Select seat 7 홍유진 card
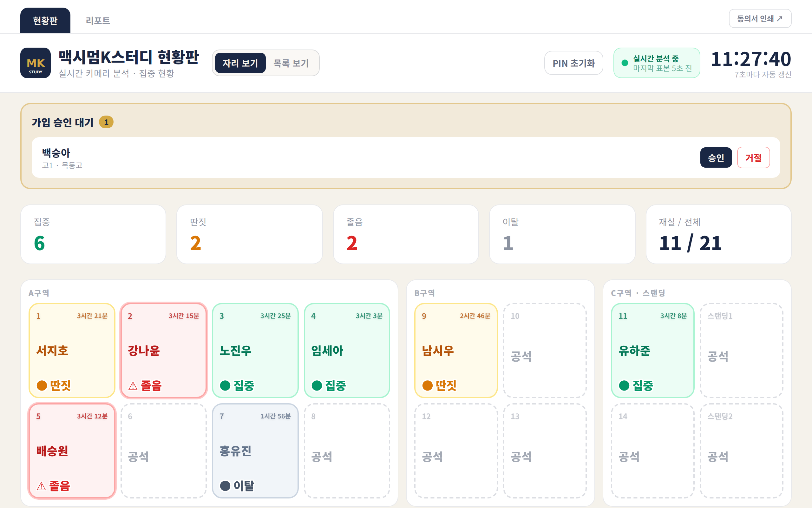This screenshot has height=508, width=812. pyautogui.click(x=255, y=451)
